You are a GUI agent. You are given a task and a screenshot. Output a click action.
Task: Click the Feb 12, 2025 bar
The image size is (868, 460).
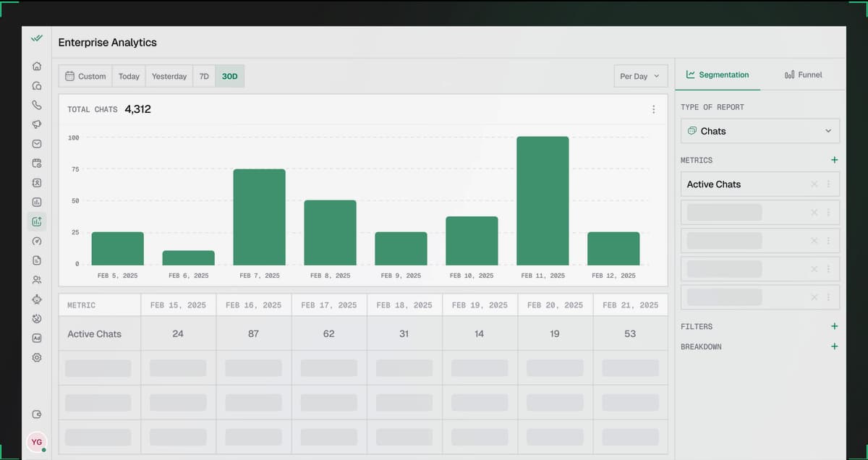(x=613, y=248)
